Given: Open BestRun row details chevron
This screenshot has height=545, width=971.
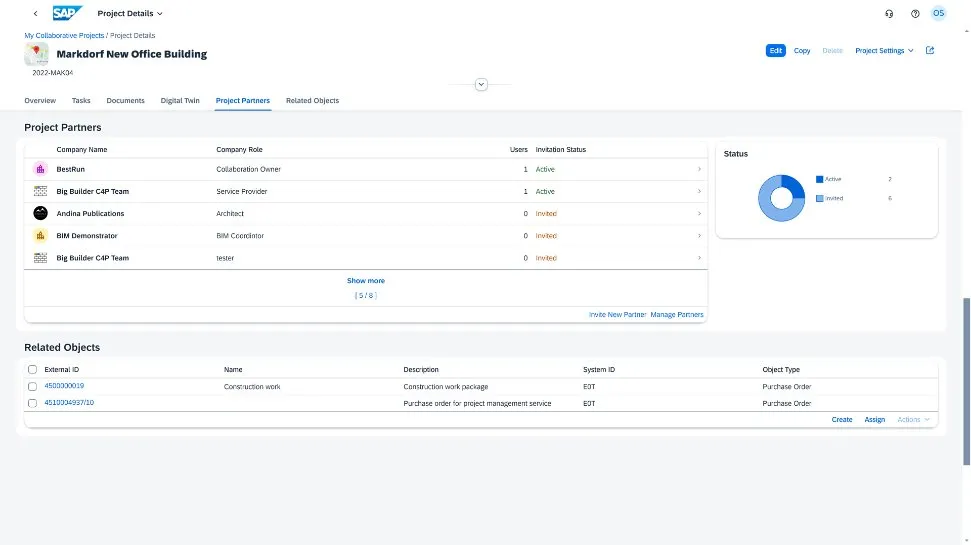Looking at the screenshot, I should [x=699, y=169].
